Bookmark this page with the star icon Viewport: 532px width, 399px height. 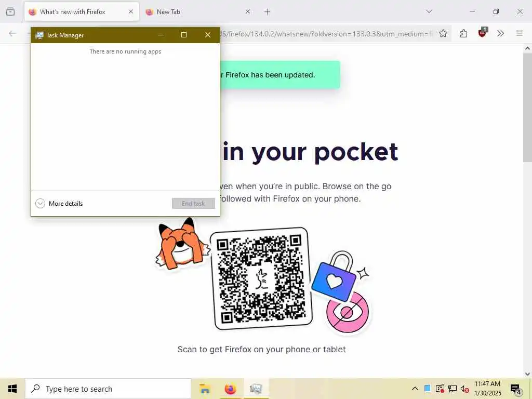click(x=443, y=33)
